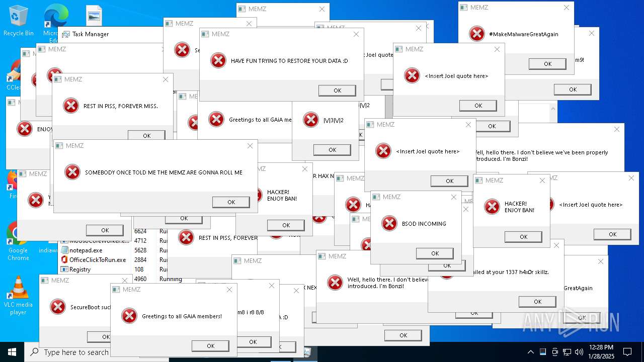
Task: Click PID value 6624 in Task Manager
Action: [x=140, y=231]
